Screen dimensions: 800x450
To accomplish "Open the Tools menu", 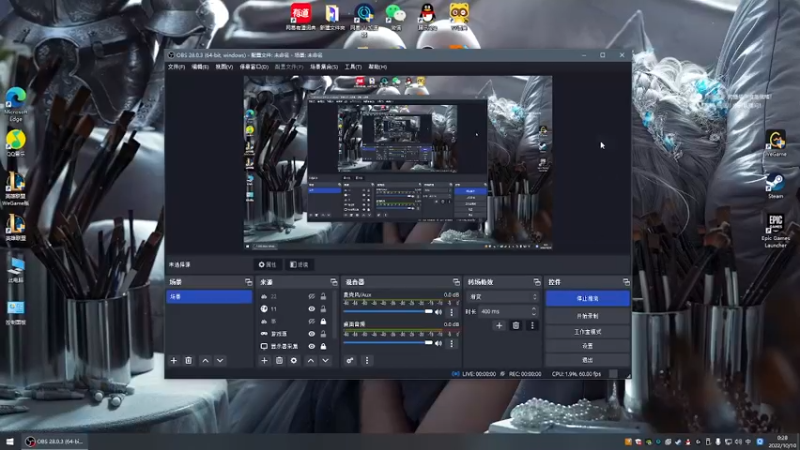I will 353,67.
